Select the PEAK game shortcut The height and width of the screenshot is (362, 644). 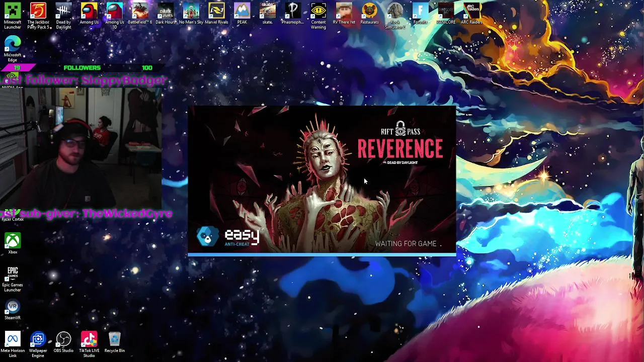pyautogui.click(x=242, y=14)
